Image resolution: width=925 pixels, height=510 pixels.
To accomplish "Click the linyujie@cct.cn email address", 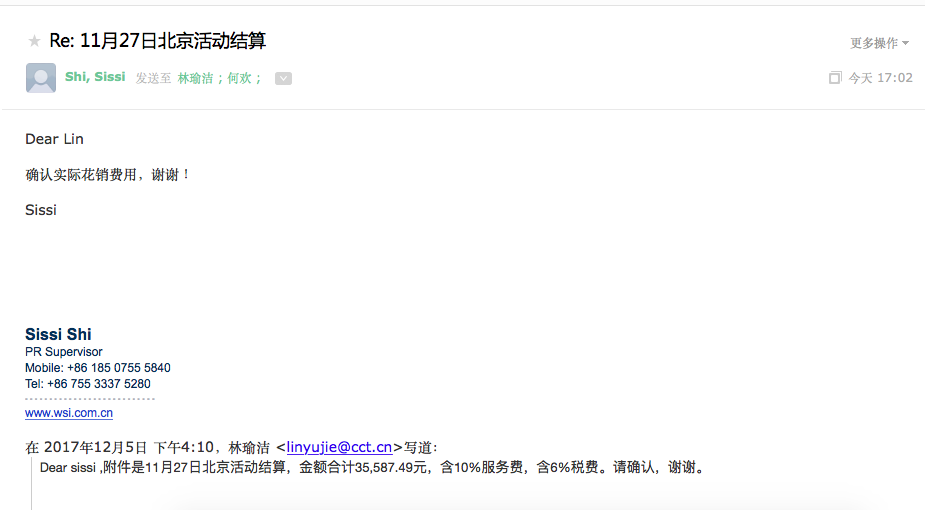I will pyautogui.click(x=339, y=447).
